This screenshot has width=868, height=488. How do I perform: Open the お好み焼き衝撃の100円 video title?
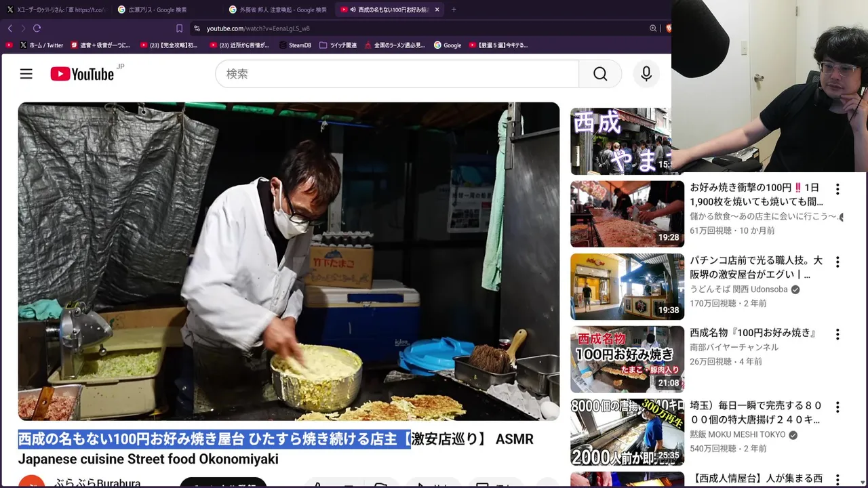[756, 195]
